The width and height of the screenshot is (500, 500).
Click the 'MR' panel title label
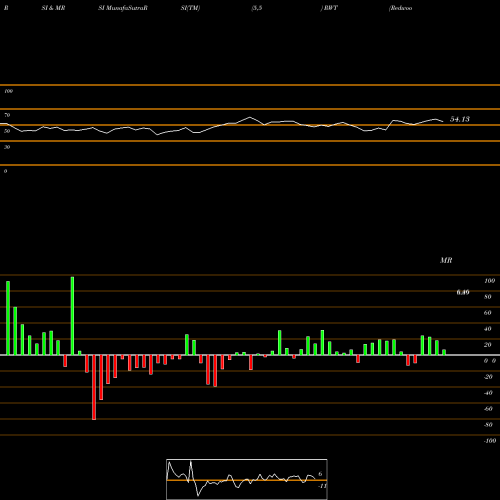[446, 260]
